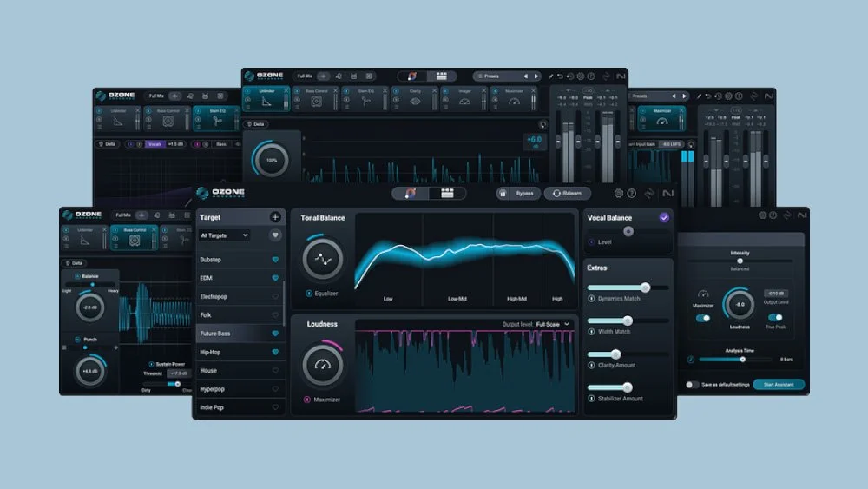The height and width of the screenshot is (489, 868).
Task: Toggle Save as default settings switch
Action: 692,384
